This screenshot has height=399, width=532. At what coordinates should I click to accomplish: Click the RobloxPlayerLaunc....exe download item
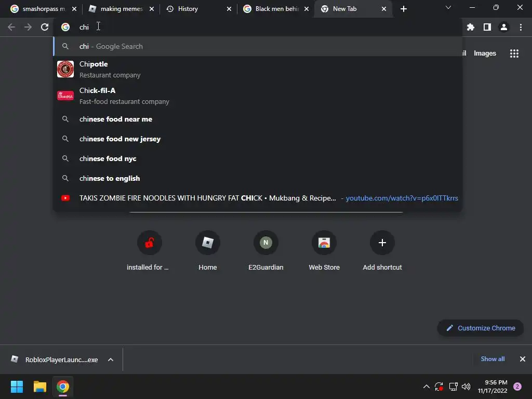coord(61,360)
